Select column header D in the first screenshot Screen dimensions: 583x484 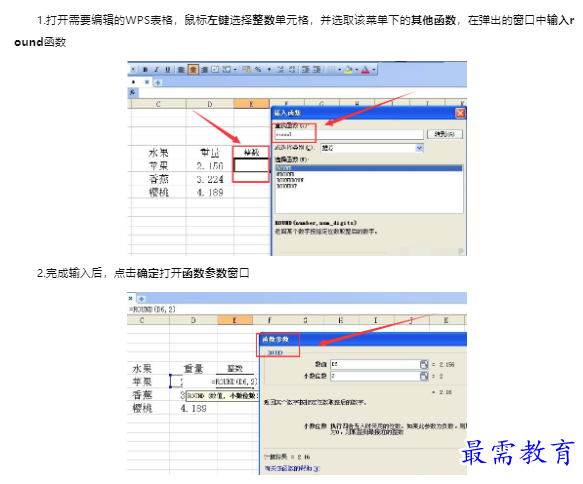click(x=210, y=104)
